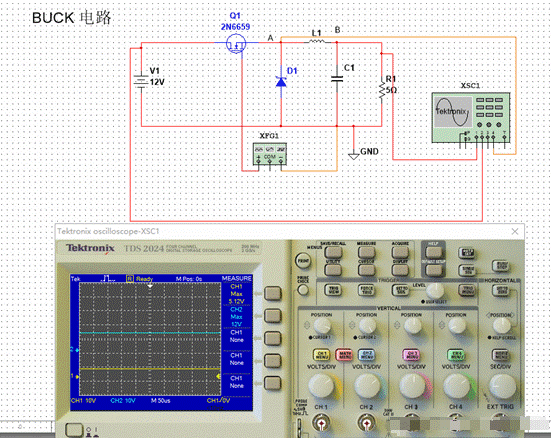Click the CH 1 VOLTS/DIV knob
552x438 pixels.
point(321,386)
